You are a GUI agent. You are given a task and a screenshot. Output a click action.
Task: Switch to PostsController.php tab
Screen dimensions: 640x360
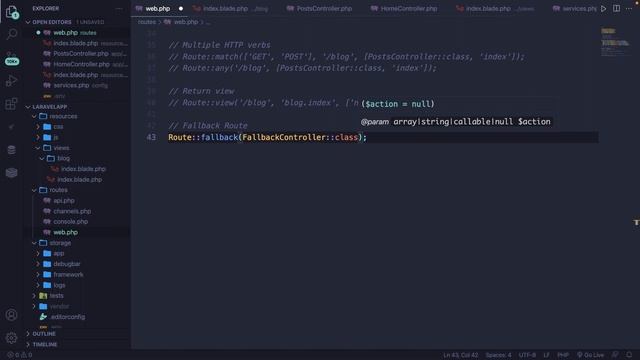(324, 9)
